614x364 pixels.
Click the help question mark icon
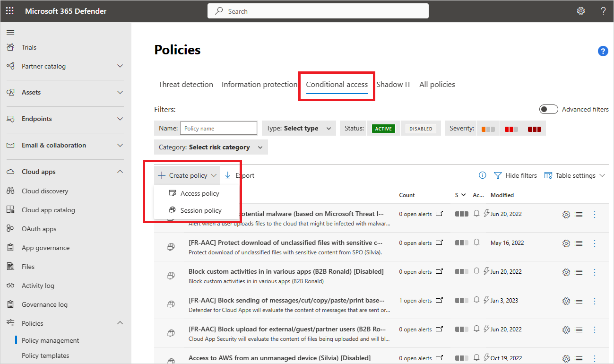click(x=603, y=10)
